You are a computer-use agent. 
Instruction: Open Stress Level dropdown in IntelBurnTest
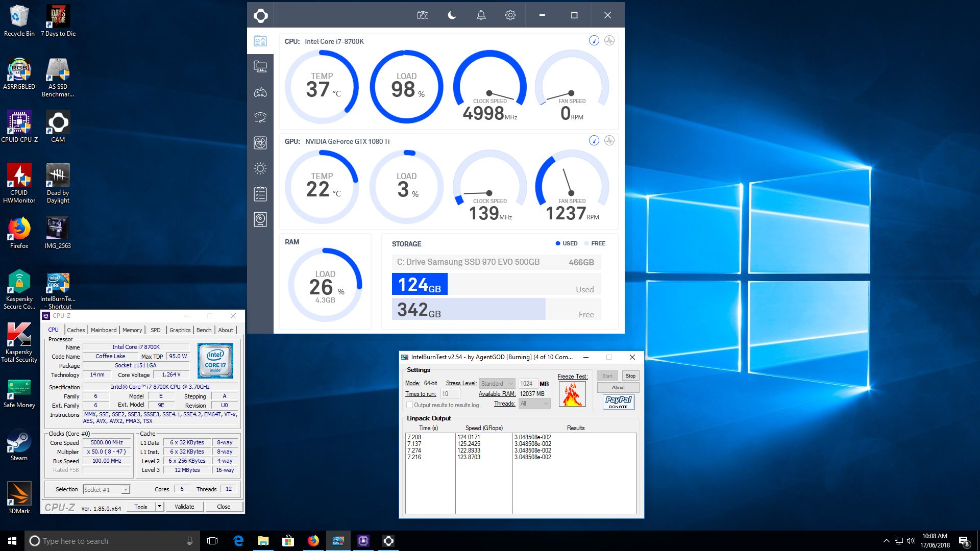click(x=497, y=384)
